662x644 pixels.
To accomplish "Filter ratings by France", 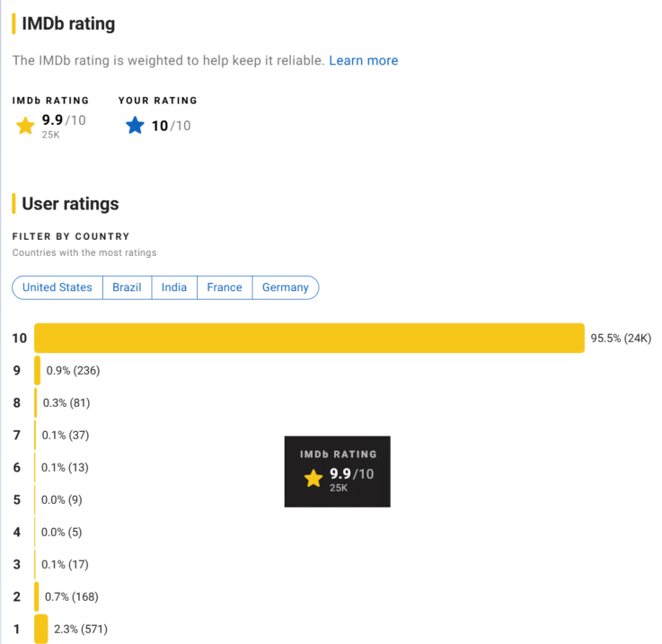I will pos(225,287).
